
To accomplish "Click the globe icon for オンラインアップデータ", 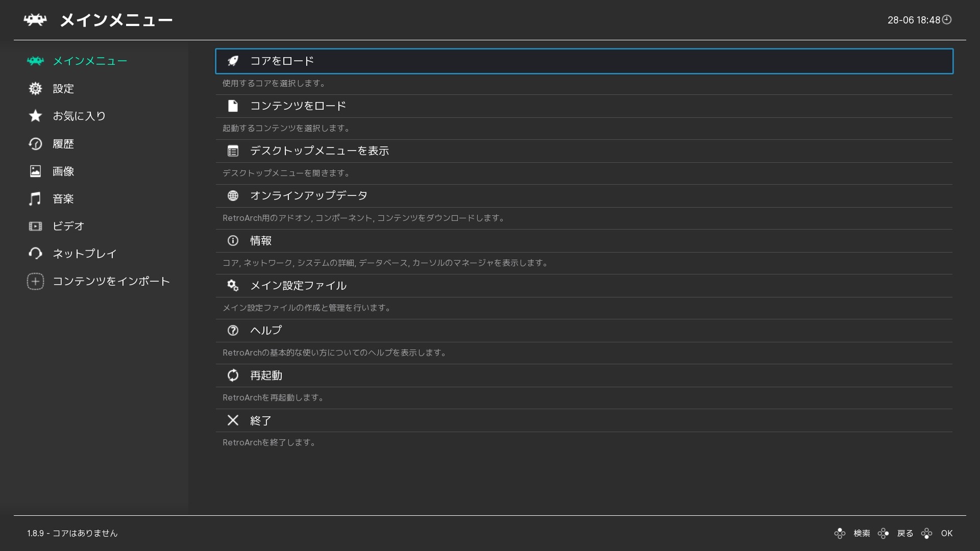I will [233, 196].
